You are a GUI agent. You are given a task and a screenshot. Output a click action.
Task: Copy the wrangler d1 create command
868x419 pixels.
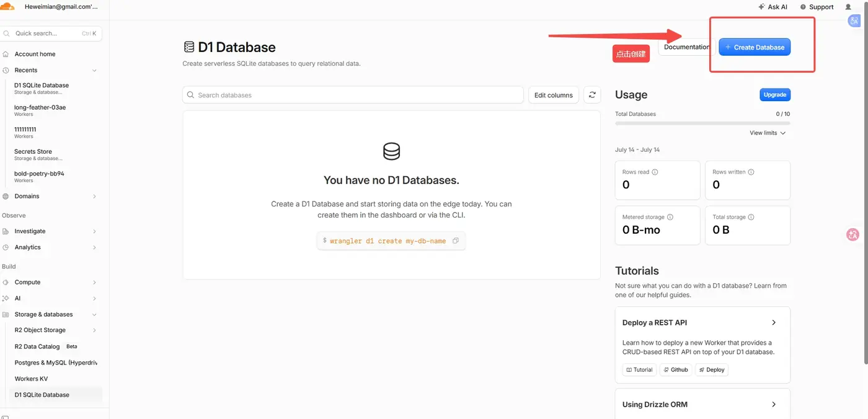(x=456, y=240)
